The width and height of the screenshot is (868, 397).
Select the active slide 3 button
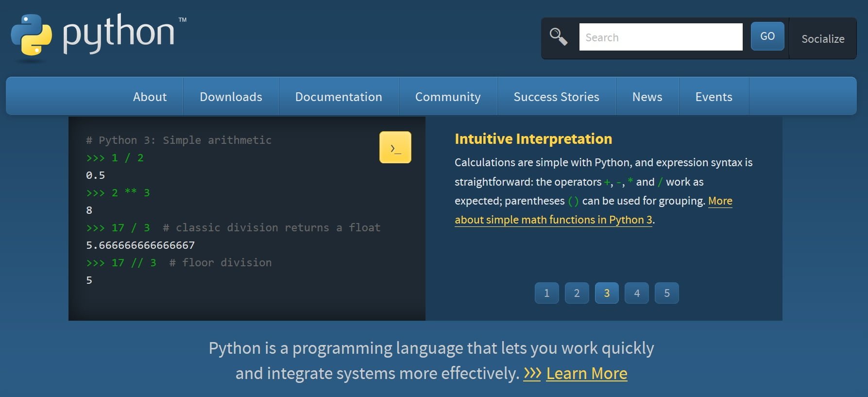pyautogui.click(x=607, y=293)
